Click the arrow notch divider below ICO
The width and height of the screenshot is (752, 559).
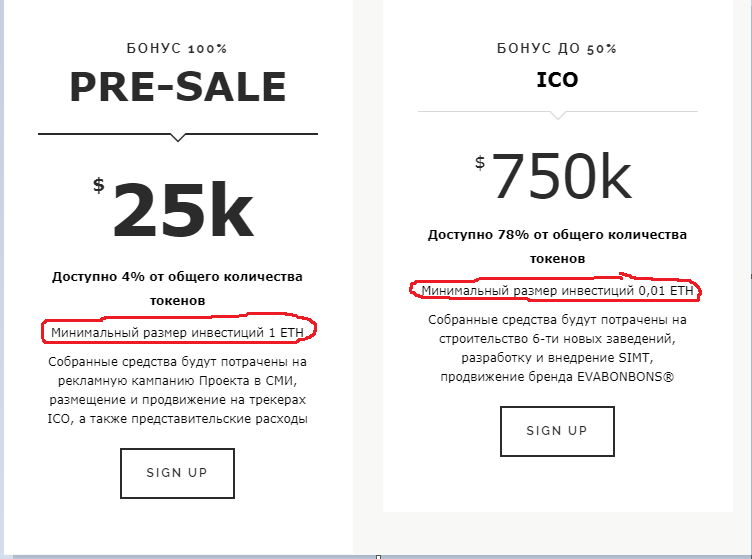point(558,115)
